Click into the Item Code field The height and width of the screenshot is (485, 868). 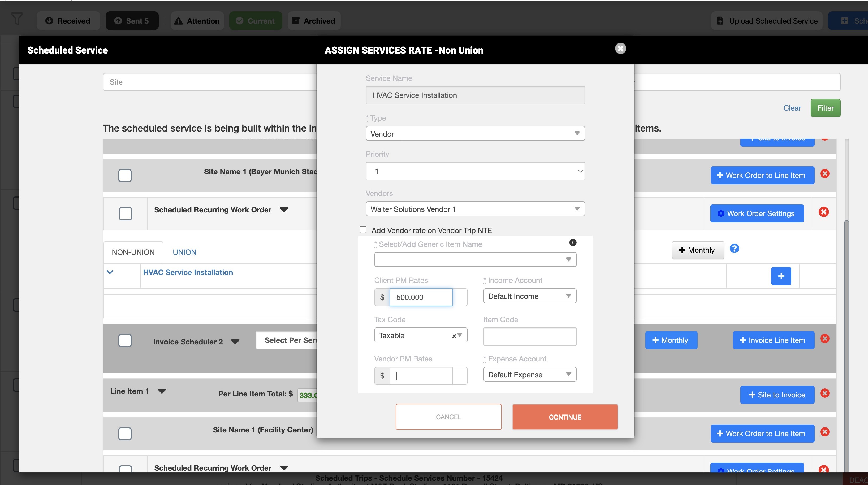(x=529, y=337)
